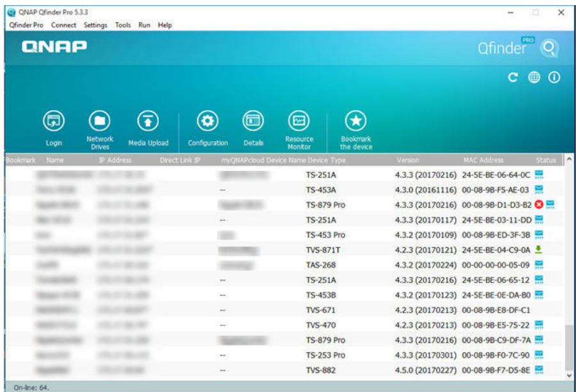Sort by Status column header
577x392 pixels.
546,160
